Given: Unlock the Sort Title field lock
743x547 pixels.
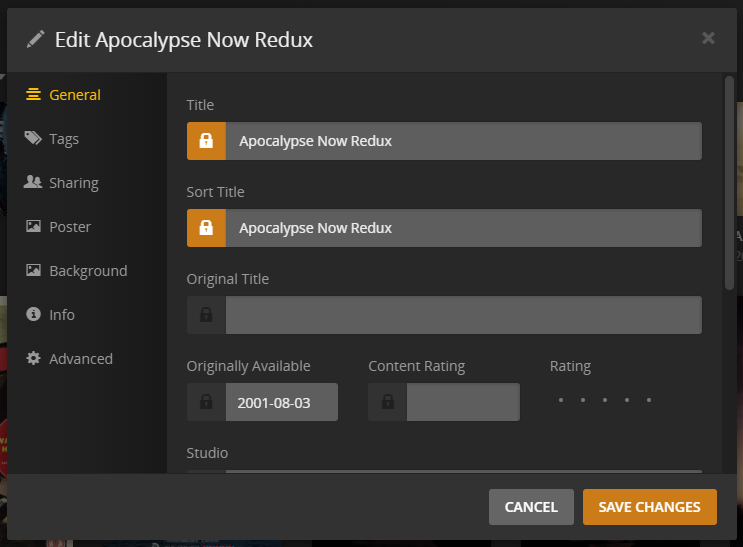Looking at the screenshot, I should pos(206,228).
